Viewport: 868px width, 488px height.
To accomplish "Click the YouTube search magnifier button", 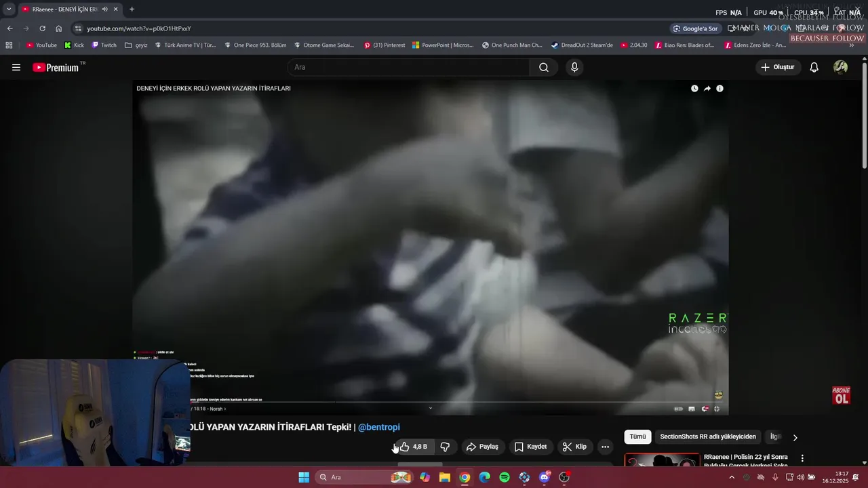I will (544, 67).
